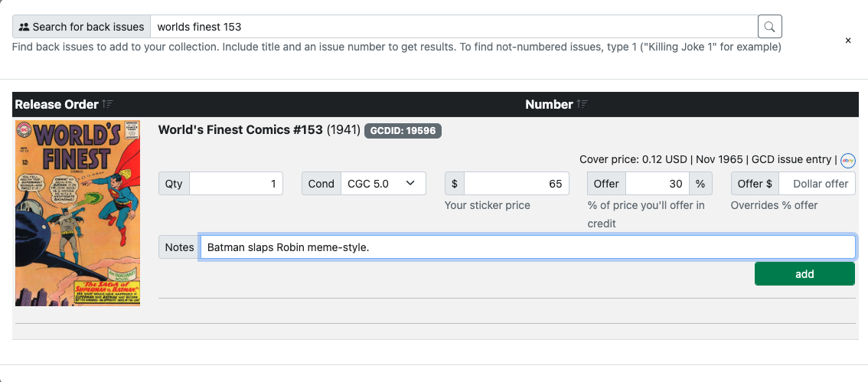
Task: Click the Notes label
Action: tap(179, 247)
